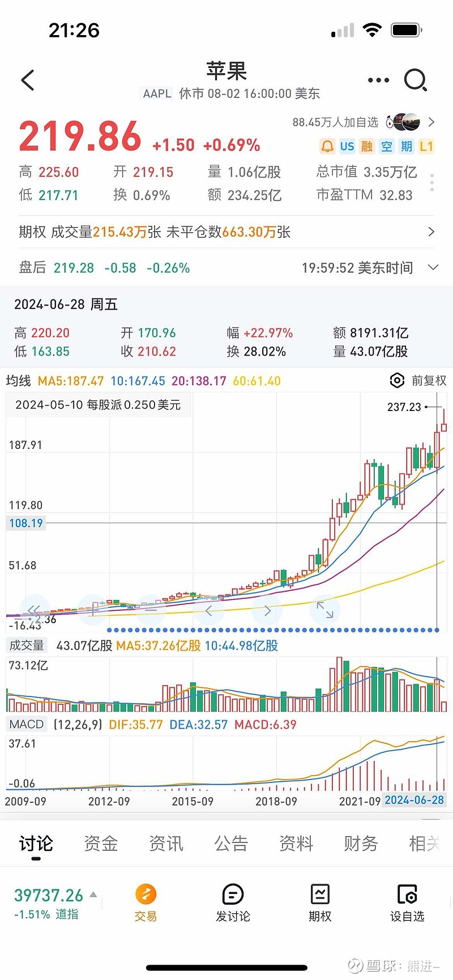Switch to the 财务 tab
The width and height of the screenshot is (453, 980).
tap(361, 844)
